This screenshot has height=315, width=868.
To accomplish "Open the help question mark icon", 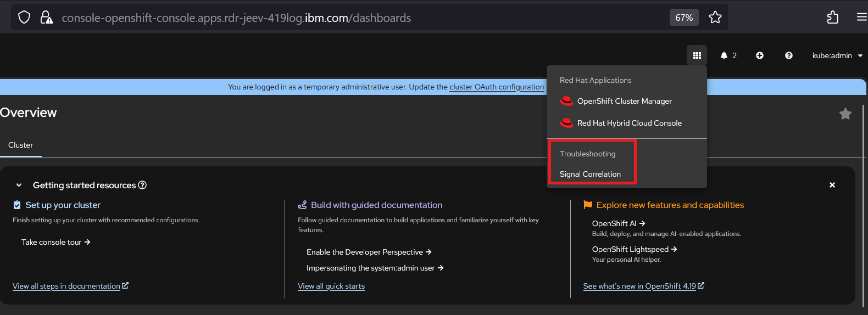I will (789, 55).
